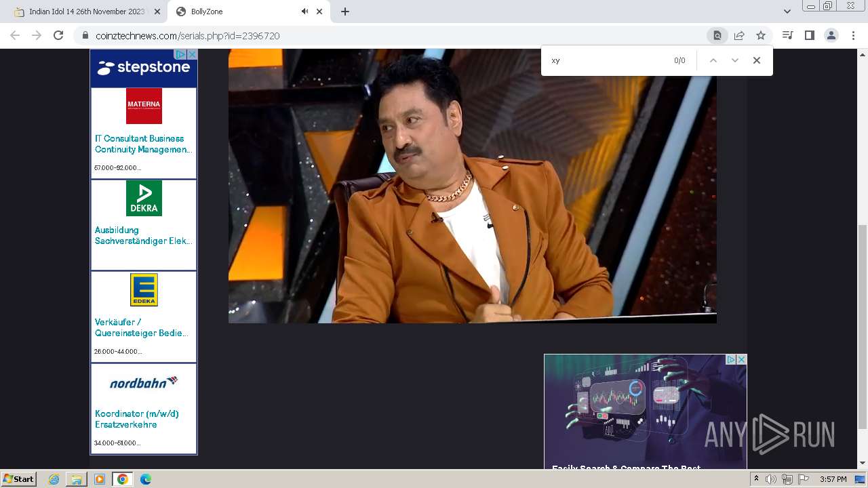Close the BollyZone tab
This screenshot has height=488, width=868.
[319, 12]
